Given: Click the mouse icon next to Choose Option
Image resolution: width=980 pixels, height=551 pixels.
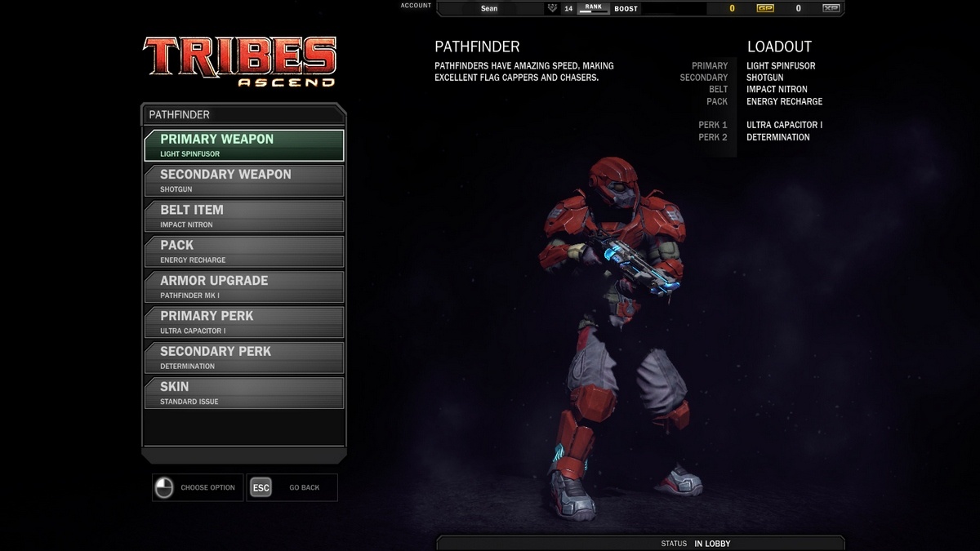Looking at the screenshot, I should tap(164, 487).
